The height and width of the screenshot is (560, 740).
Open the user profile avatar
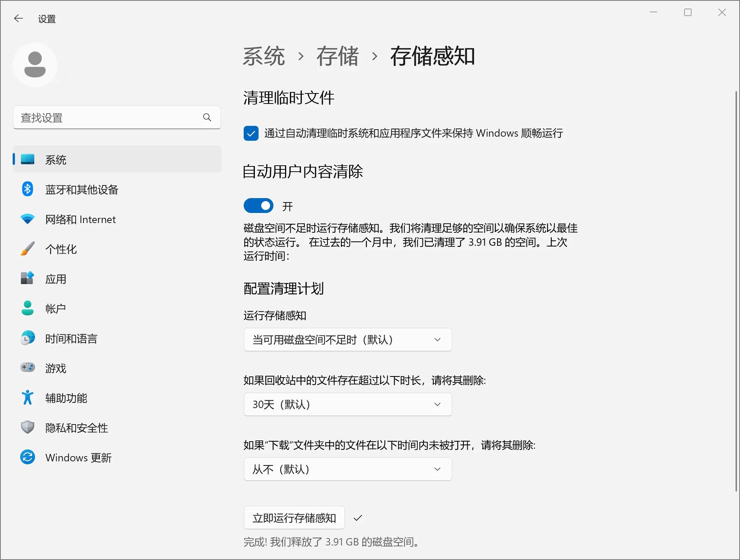click(x=35, y=65)
